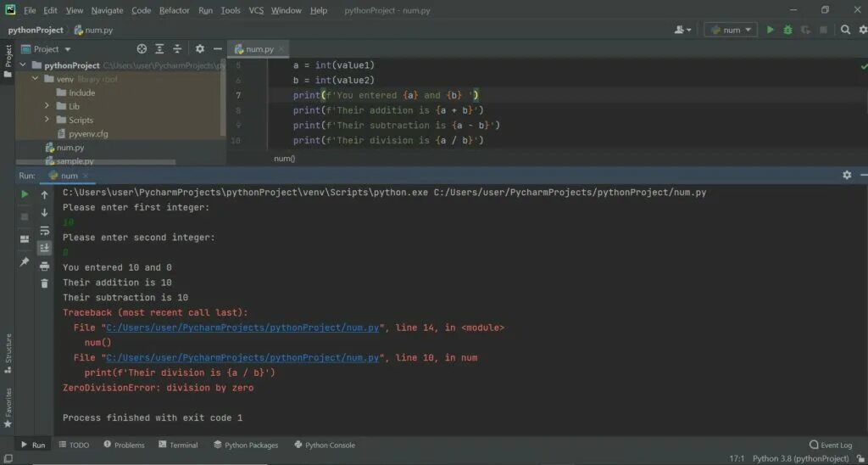Expand the Lib folder
The height and width of the screenshot is (465, 868).
point(47,106)
